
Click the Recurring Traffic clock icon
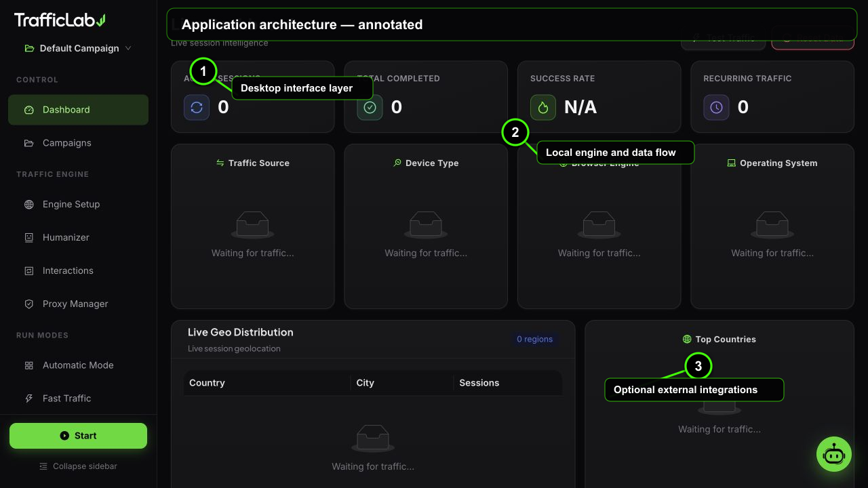(716, 107)
